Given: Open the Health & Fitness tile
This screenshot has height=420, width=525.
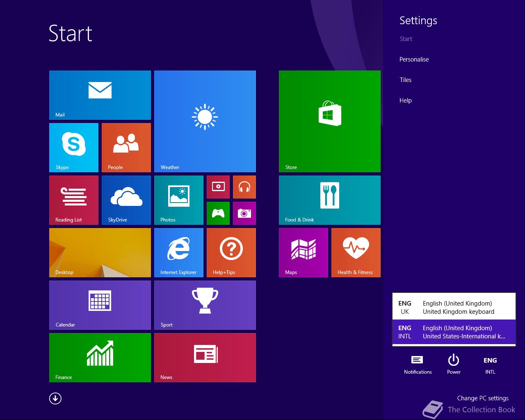Looking at the screenshot, I should coord(356,253).
